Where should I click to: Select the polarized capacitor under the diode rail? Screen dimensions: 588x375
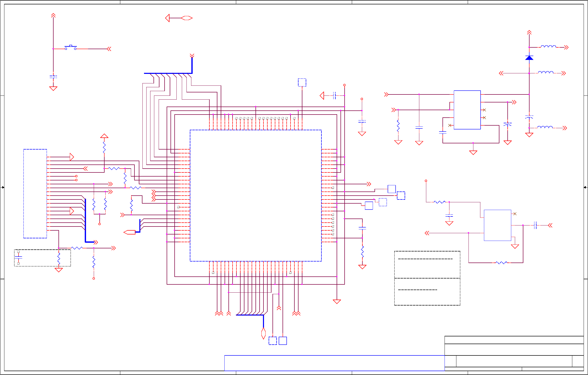(x=529, y=117)
